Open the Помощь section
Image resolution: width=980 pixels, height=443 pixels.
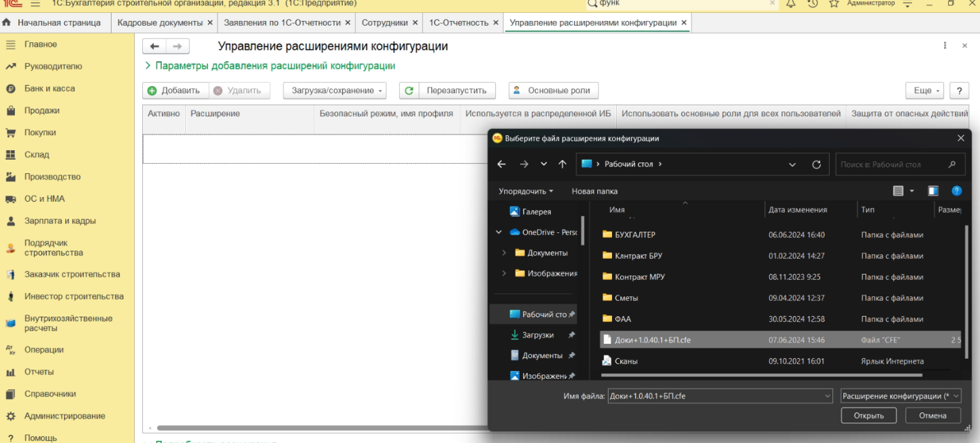pos(41,438)
